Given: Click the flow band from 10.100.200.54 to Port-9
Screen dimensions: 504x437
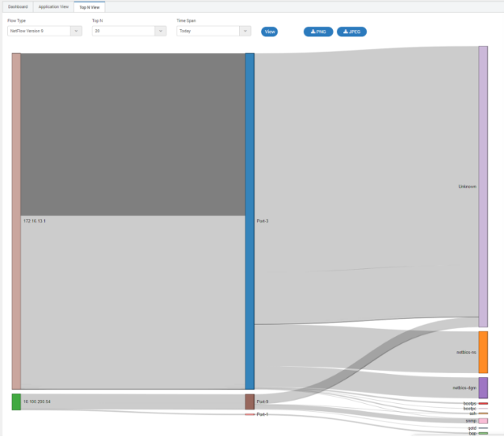Looking at the screenshot, I should point(133,402).
